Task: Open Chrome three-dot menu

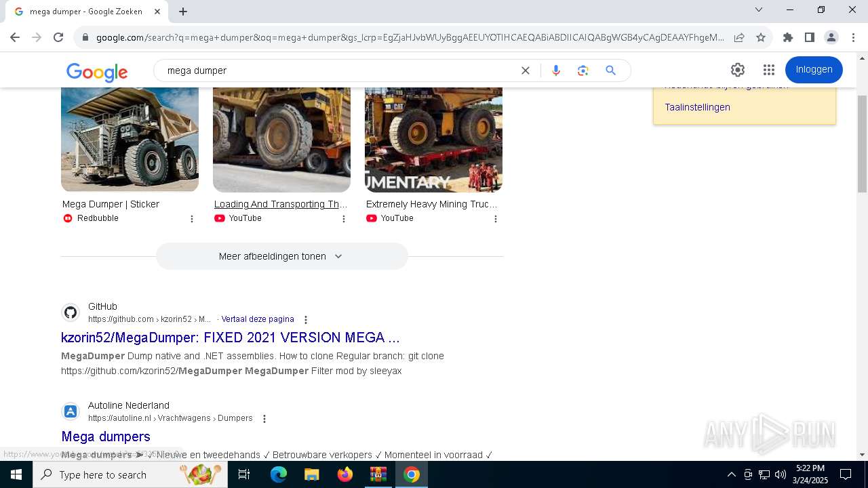Action: pos(853,37)
